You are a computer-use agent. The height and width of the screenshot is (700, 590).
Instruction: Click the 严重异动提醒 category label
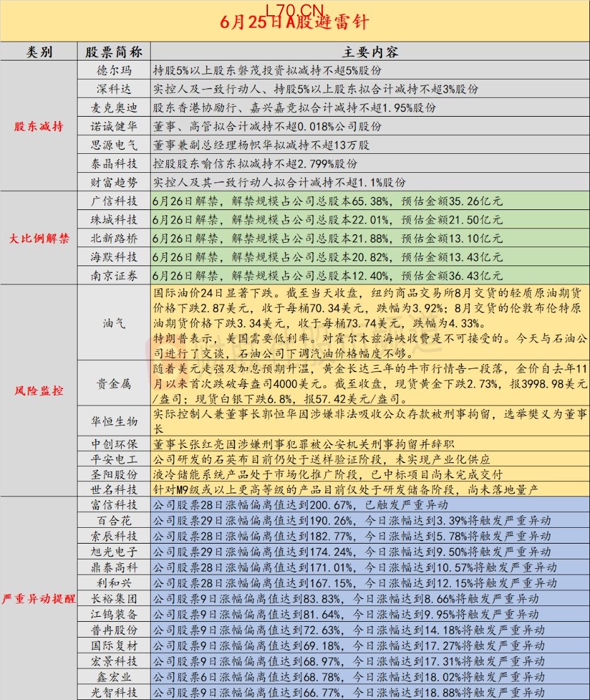(39, 598)
